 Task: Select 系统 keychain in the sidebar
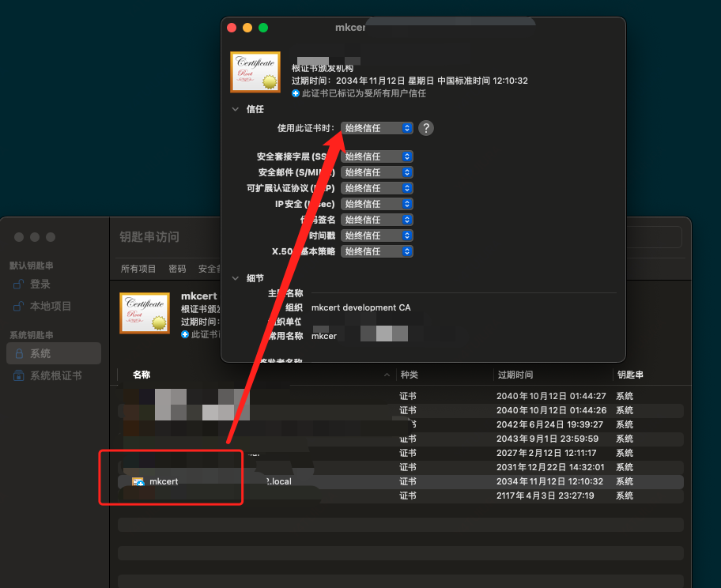54,353
